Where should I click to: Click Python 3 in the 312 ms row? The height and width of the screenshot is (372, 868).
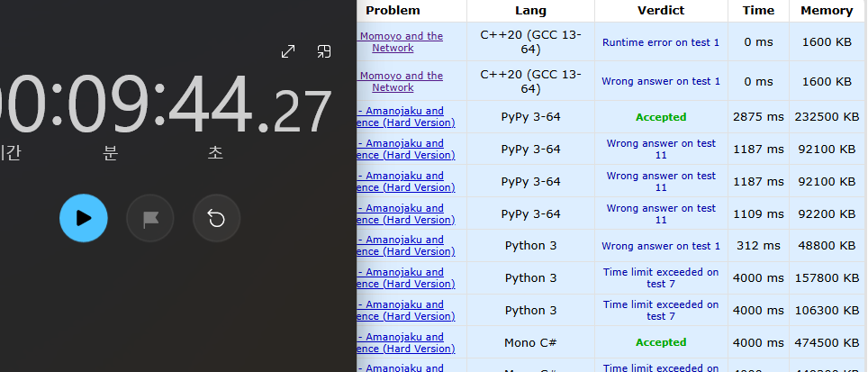[531, 246]
